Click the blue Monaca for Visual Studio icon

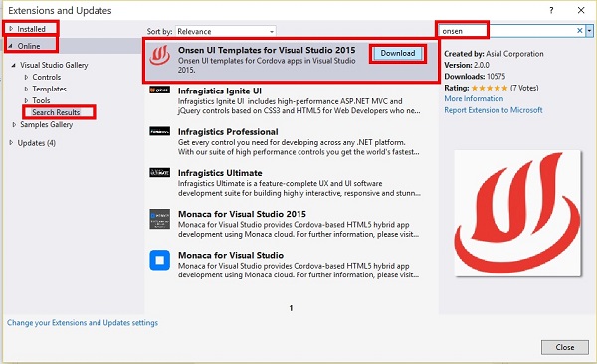159,260
